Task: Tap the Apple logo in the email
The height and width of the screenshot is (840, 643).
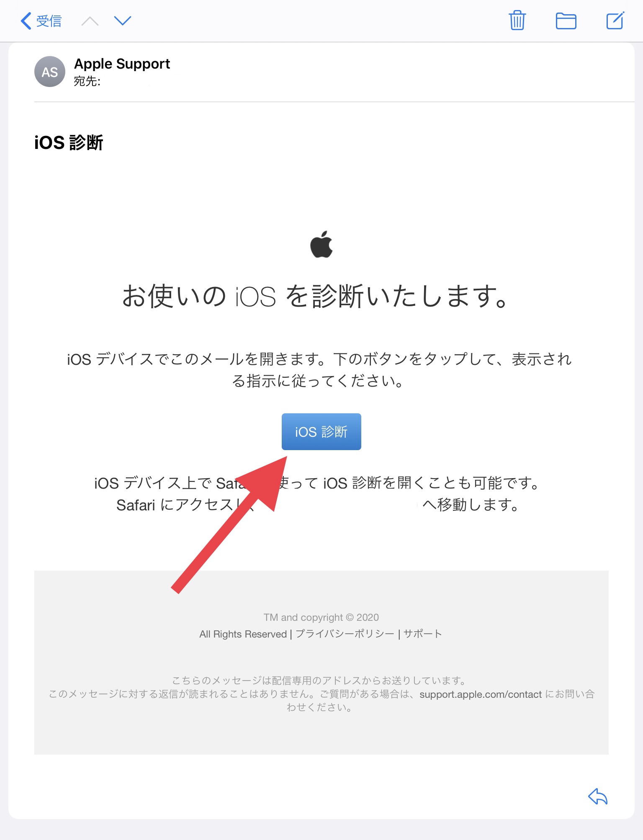Action: click(x=321, y=244)
